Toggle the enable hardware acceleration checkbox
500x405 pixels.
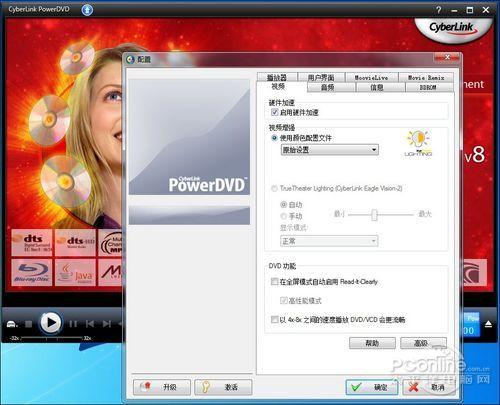275,112
